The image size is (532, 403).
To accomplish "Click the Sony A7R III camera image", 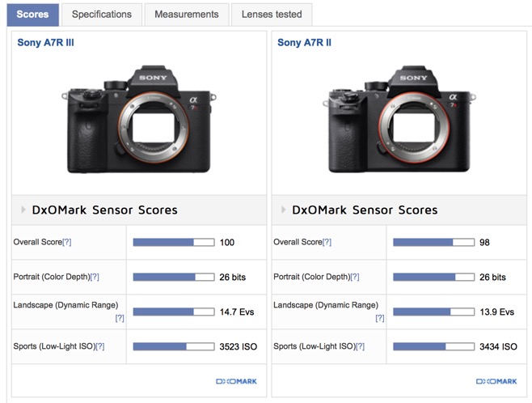I will pyautogui.click(x=139, y=120).
